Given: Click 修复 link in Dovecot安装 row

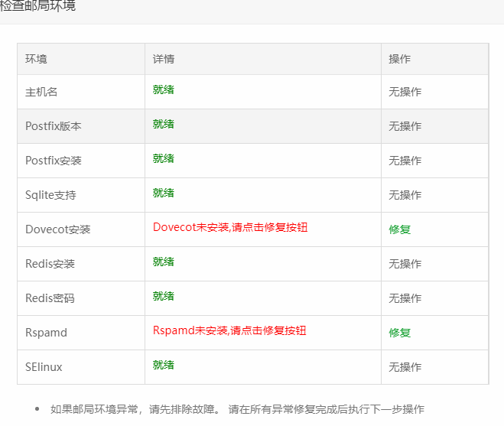Looking at the screenshot, I should tap(399, 229).
